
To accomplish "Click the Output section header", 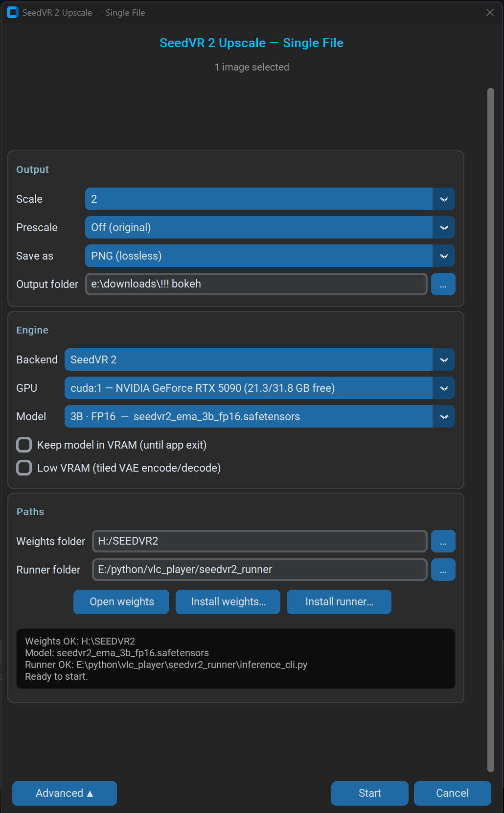I will 33,169.
